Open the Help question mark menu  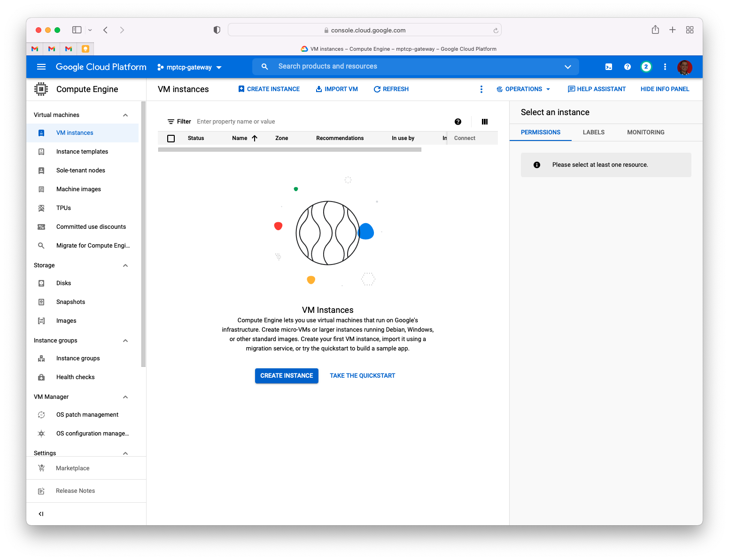pos(628,67)
